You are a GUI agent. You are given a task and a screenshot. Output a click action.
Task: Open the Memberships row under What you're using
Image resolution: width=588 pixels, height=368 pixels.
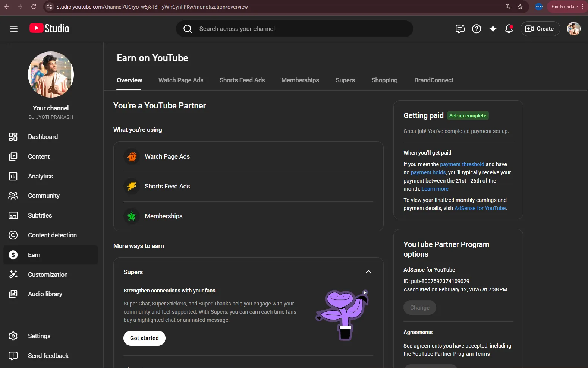coord(248,216)
